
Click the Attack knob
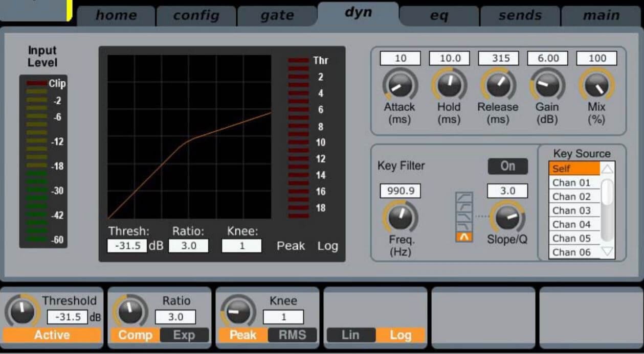[400, 85]
